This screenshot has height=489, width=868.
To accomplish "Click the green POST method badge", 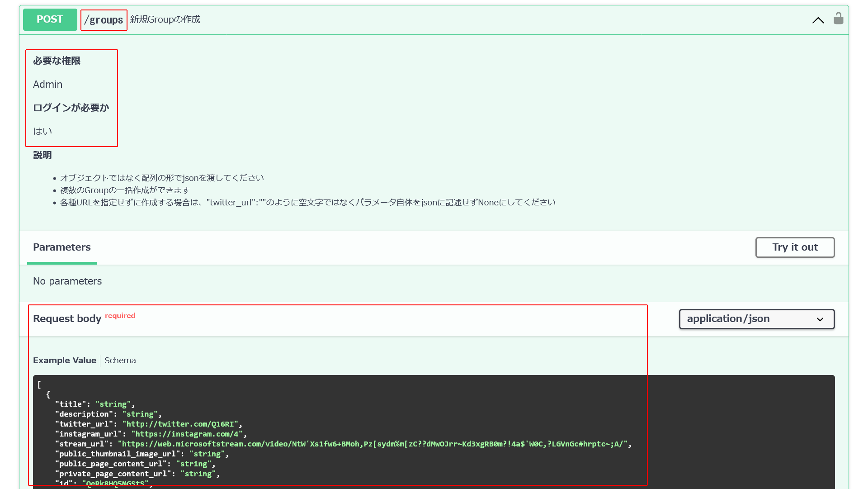I will tap(50, 19).
